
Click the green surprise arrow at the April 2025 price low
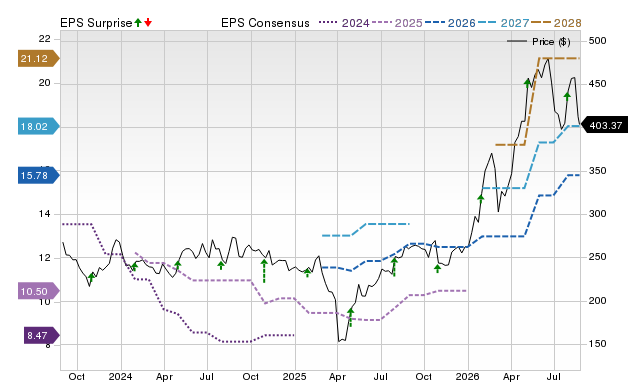(351, 317)
